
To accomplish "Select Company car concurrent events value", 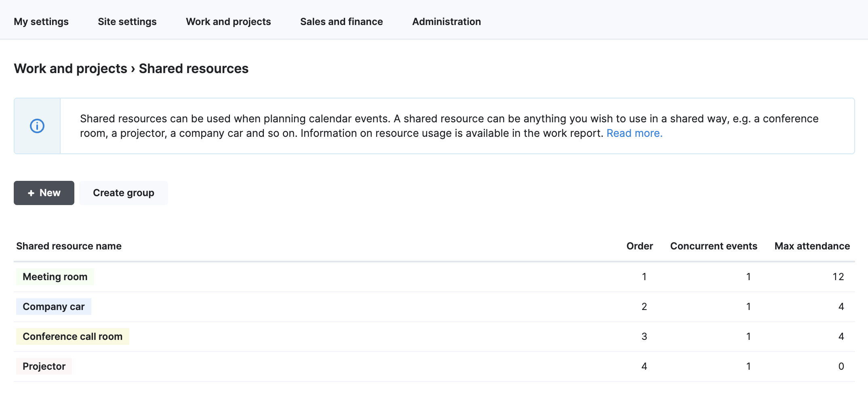I will [x=748, y=307].
